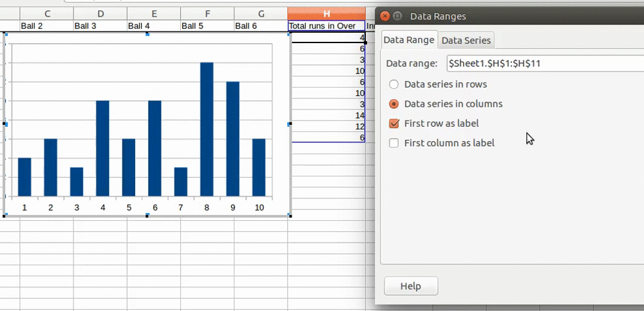Uncheck First row as label
Image resolution: width=644 pixels, height=311 pixels.
click(394, 124)
